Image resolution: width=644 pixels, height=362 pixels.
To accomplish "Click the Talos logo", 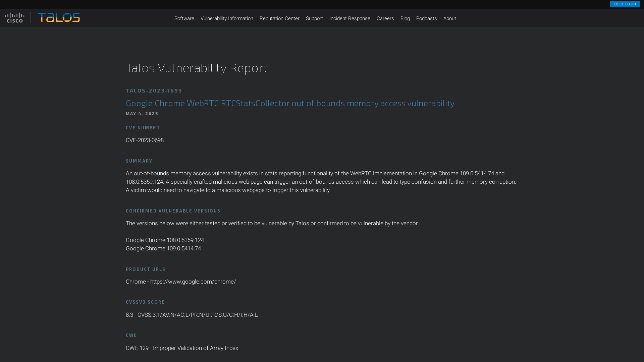I will [59, 17].
